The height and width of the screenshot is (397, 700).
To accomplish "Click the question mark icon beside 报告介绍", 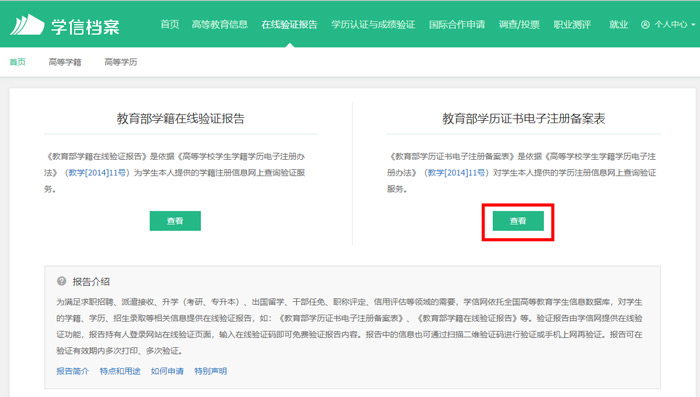I will 62,281.
